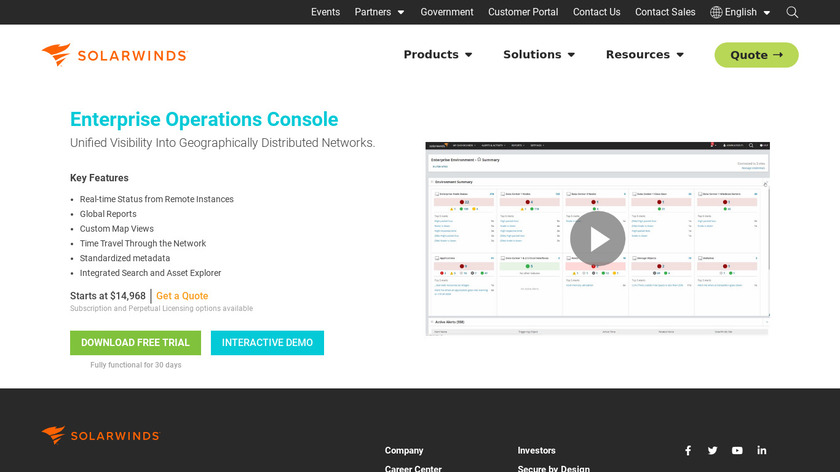This screenshot has width=840, height=472.
Task: Open the Career Center footer link
Action: 413,468
